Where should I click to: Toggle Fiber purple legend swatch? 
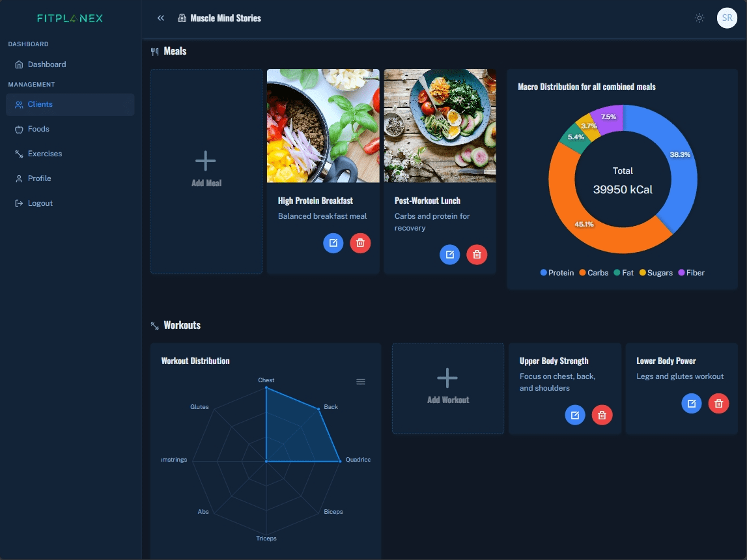[682, 273]
